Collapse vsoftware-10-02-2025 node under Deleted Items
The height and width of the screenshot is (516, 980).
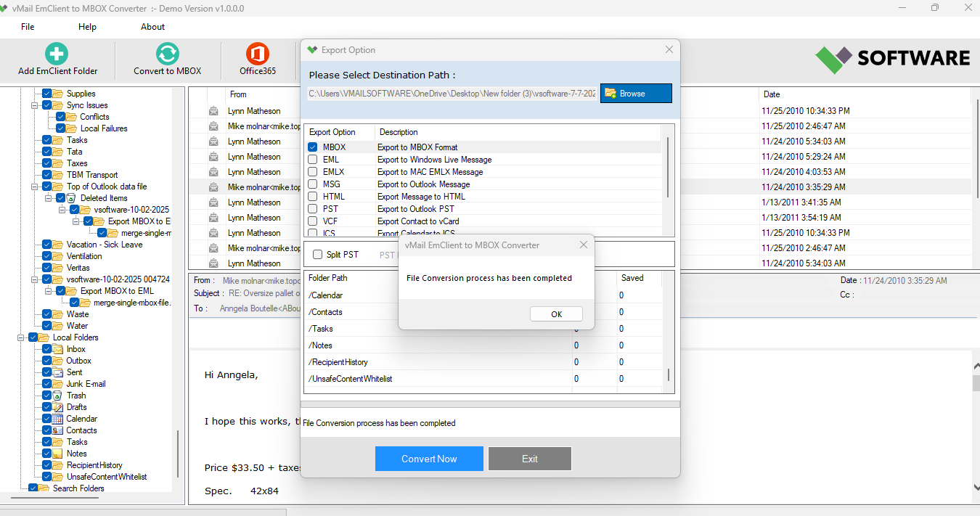[62, 210]
